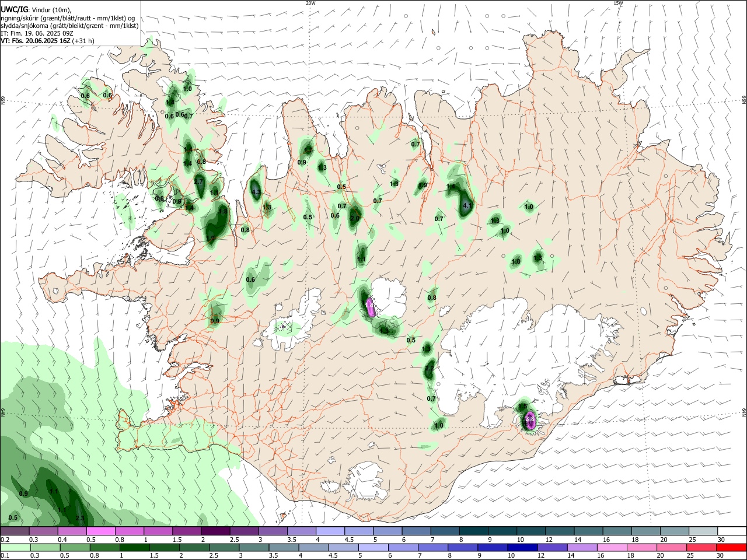The height and width of the screenshot is (560, 747).
Task: Click the '0.1' legend label
Action: click(5, 555)
